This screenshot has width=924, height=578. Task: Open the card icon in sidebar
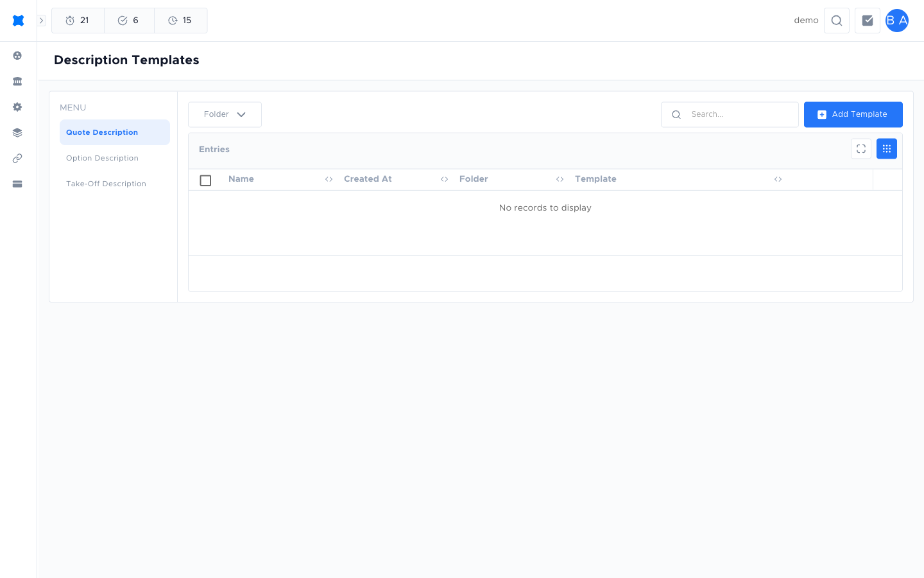coord(17,184)
